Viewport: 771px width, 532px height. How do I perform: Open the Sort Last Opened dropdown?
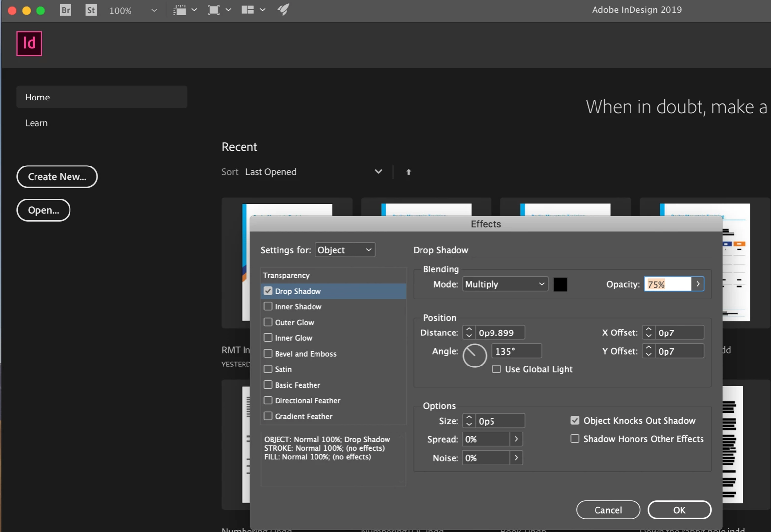pos(314,172)
